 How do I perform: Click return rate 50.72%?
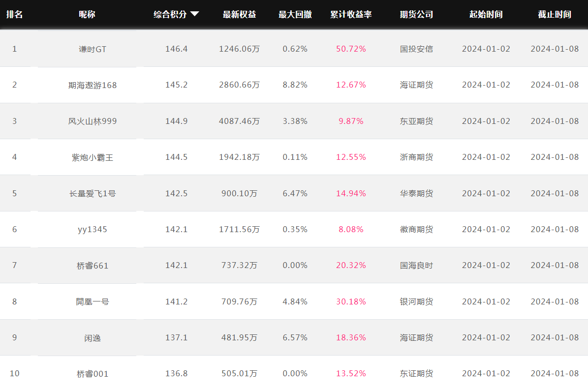pos(351,49)
